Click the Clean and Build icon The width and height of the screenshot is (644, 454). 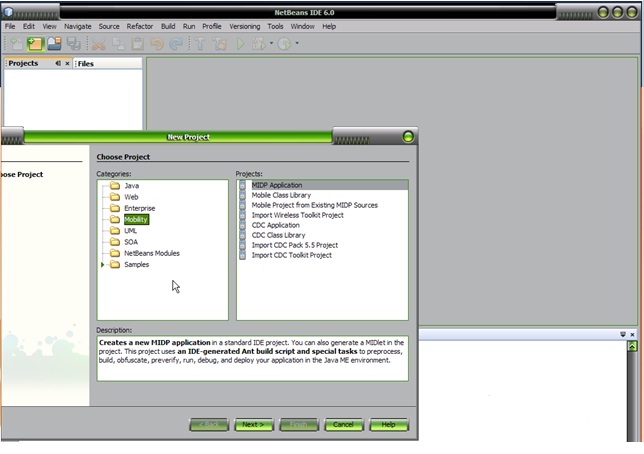click(x=219, y=44)
